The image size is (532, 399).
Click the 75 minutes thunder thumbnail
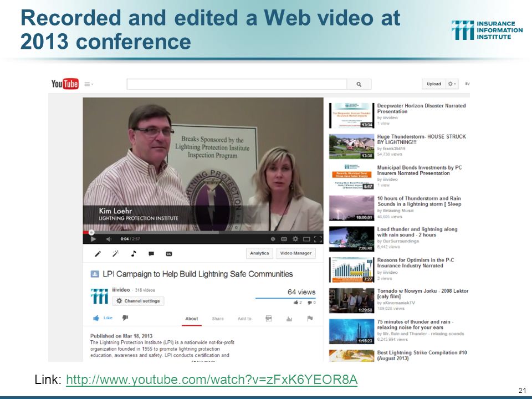click(351, 331)
